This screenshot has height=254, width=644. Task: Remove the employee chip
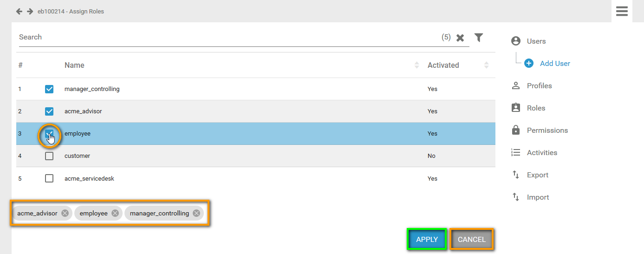coord(115,213)
